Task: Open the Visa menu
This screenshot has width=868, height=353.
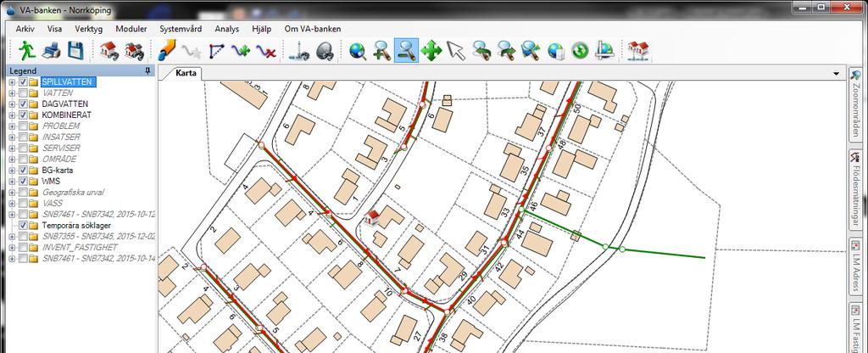Action: pos(54,29)
